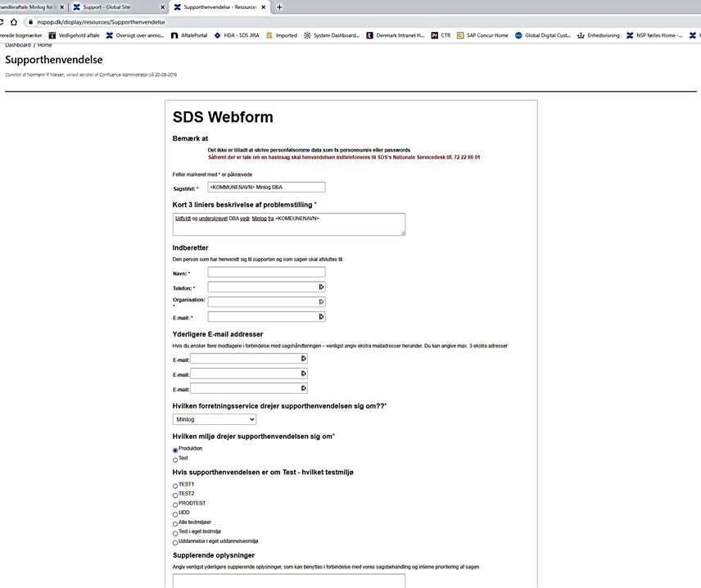701x588 pixels.
Task: Go to Dashboard breadcrumb link
Action: [x=18, y=46]
